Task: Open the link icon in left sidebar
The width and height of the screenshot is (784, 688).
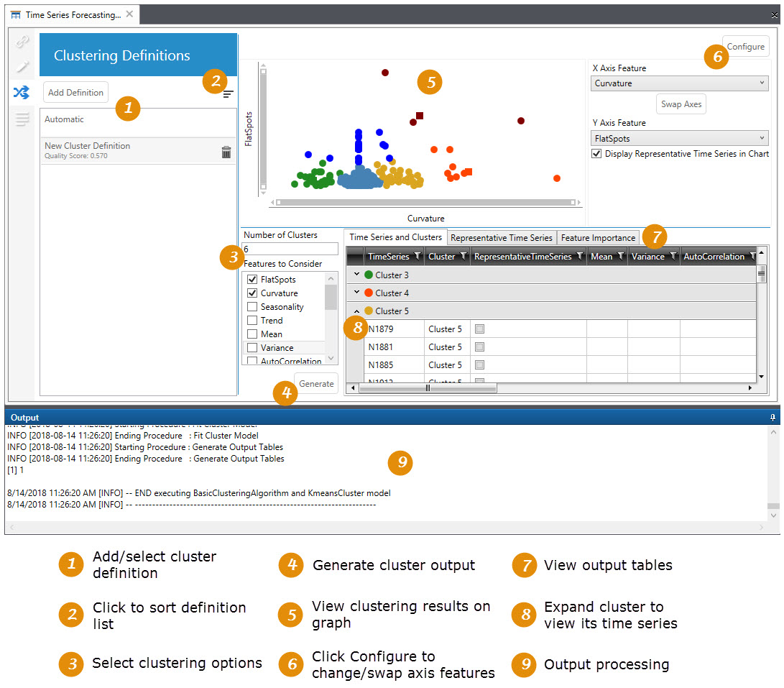Action: pyautogui.click(x=22, y=42)
